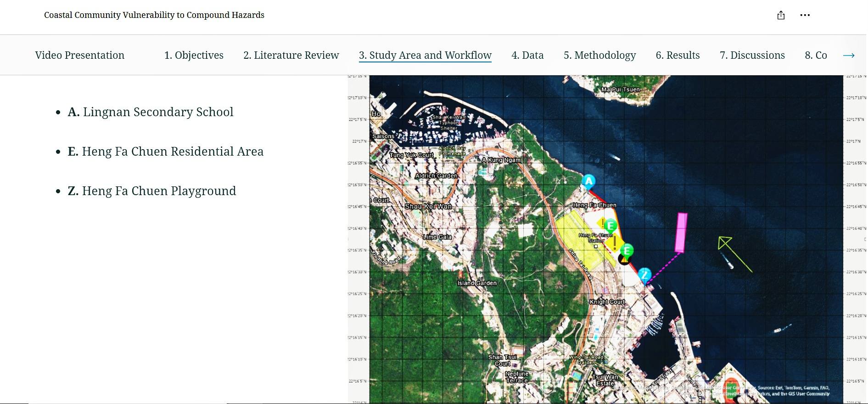Open the three-dots more options menu
The image size is (868, 404).
[x=805, y=15]
